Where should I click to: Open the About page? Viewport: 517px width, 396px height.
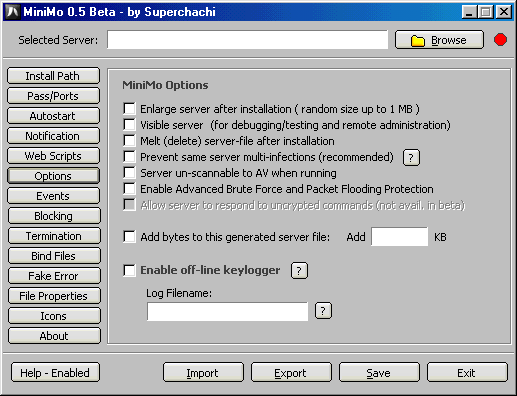pyautogui.click(x=54, y=336)
